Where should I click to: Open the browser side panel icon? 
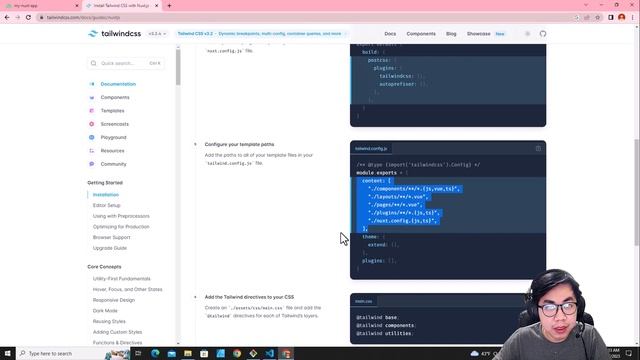611,18
